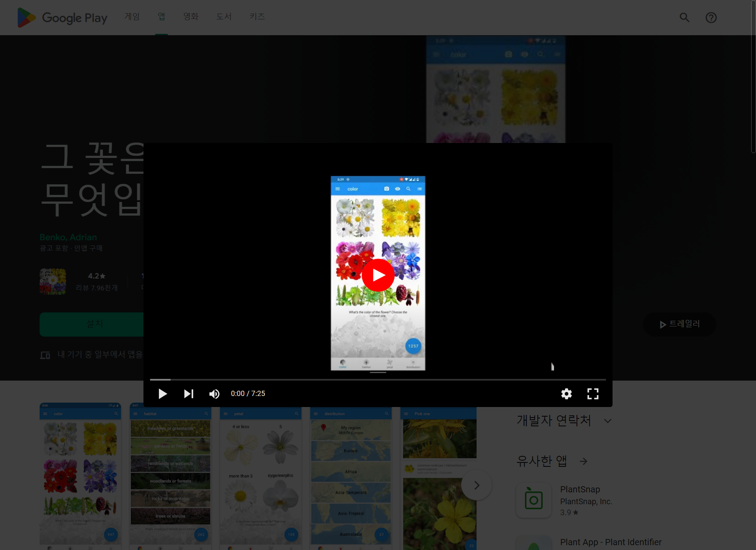Click the Google Play logo

coord(62,18)
